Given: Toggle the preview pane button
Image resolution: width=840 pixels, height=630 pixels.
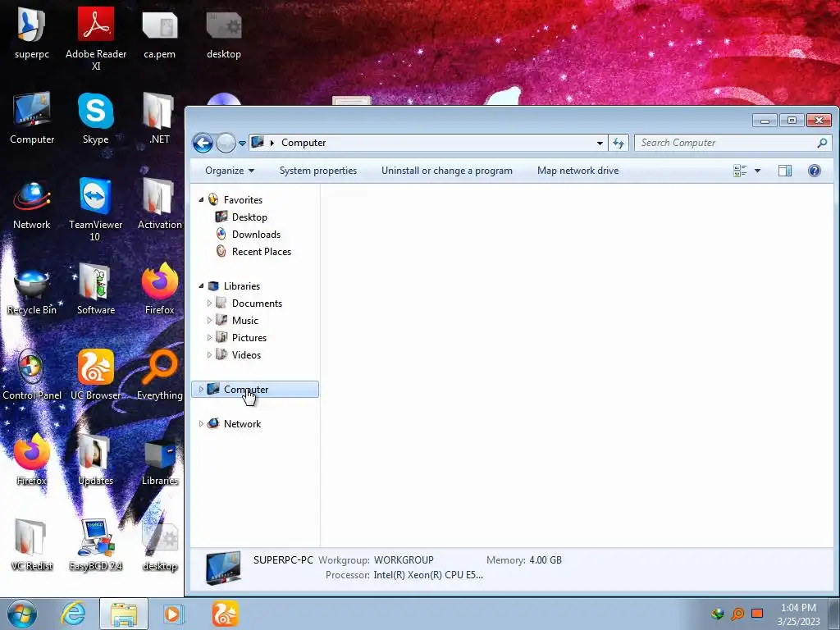Looking at the screenshot, I should click(x=785, y=171).
